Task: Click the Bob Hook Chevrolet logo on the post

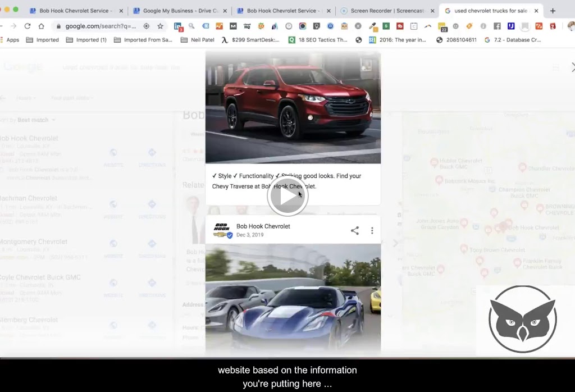Action: 222,230
